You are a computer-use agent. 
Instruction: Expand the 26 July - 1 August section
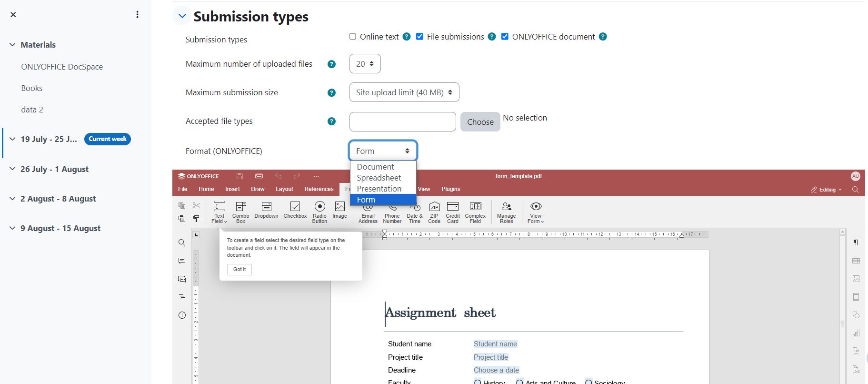click(12, 169)
